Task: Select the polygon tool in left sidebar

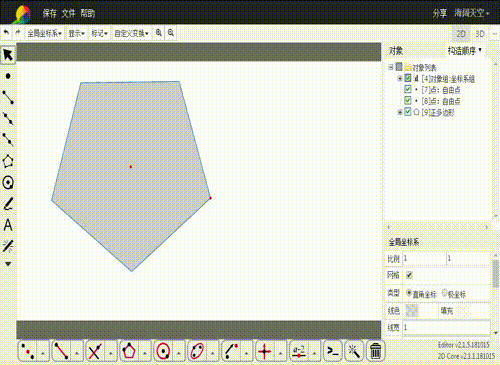Action: coord(8,161)
